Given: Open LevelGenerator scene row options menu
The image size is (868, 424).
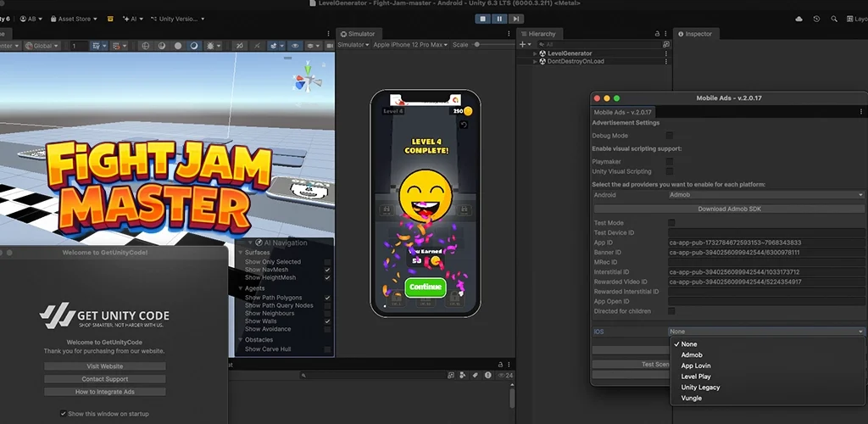Looking at the screenshot, I should pos(666,53).
